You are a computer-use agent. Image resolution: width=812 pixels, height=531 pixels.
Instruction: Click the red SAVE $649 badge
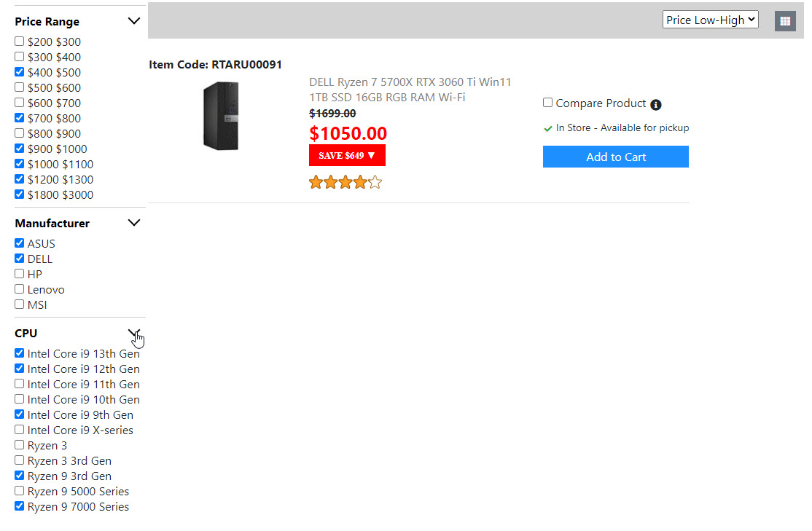pos(347,155)
